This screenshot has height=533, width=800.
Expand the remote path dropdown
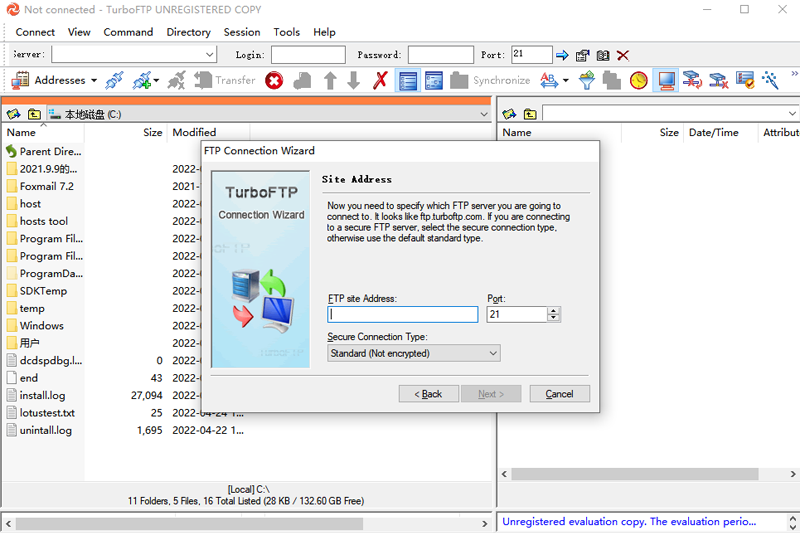[x=792, y=113]
